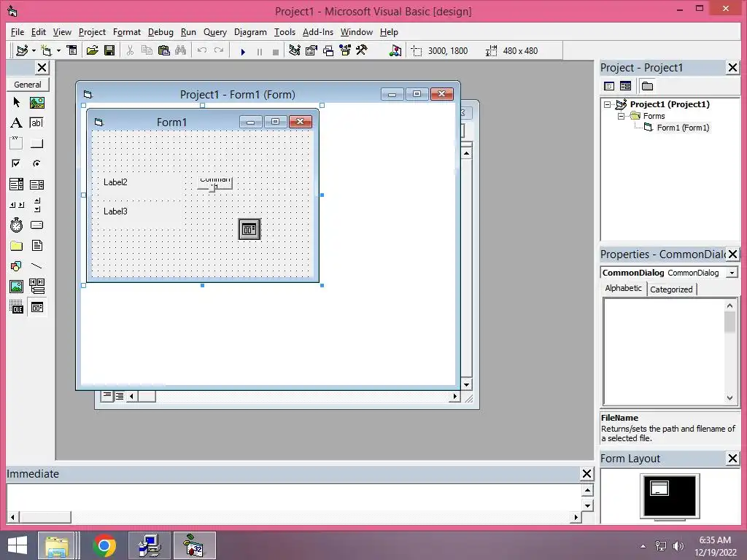Open the Project menu
Screen dimensions: 747x560
pyautogui.click(x=92, y=32)
